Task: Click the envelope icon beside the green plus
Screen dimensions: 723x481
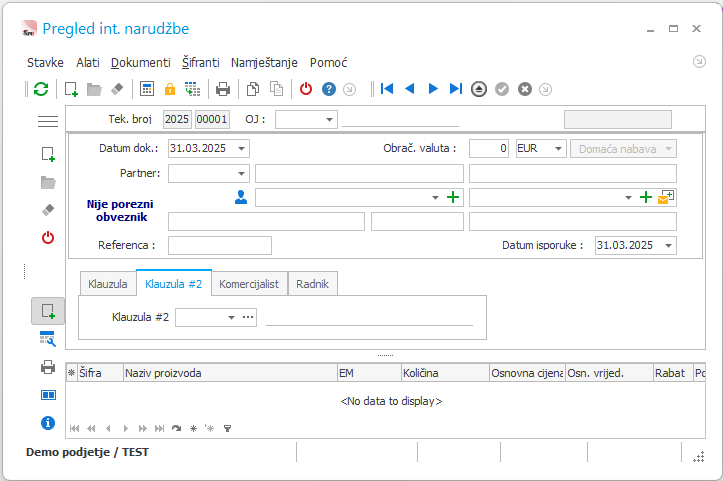Action: [x=666, y=197]
